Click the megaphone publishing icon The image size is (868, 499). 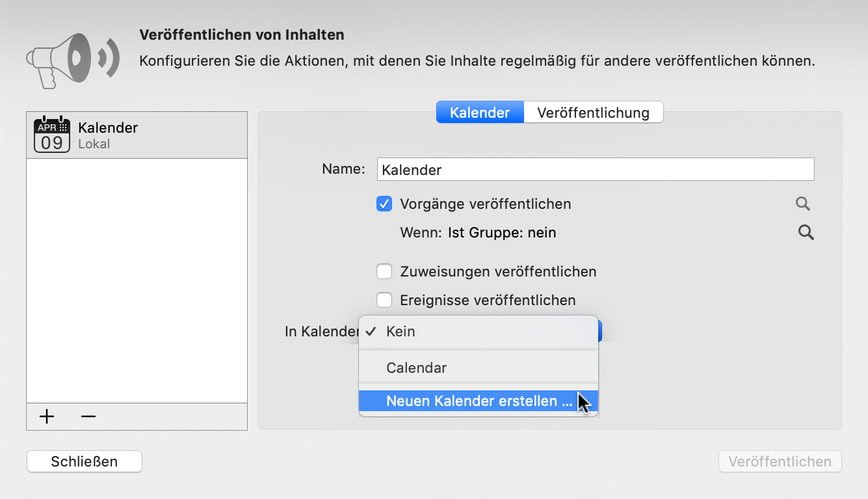tap(73, 59)
